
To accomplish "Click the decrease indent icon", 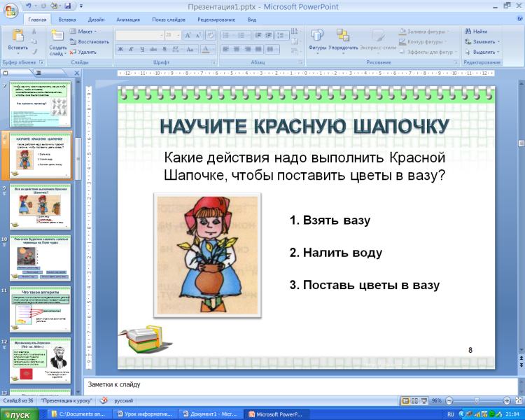I will click(x=258, y=35).
